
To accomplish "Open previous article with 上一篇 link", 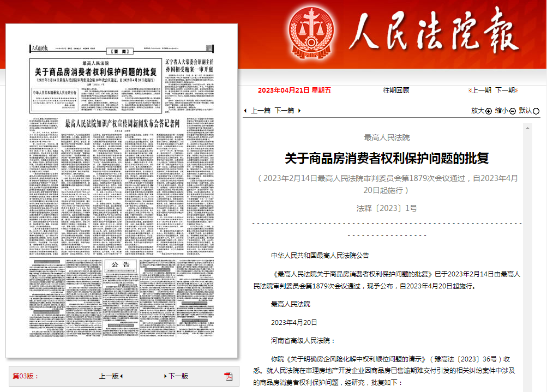I will pos(260,111).
